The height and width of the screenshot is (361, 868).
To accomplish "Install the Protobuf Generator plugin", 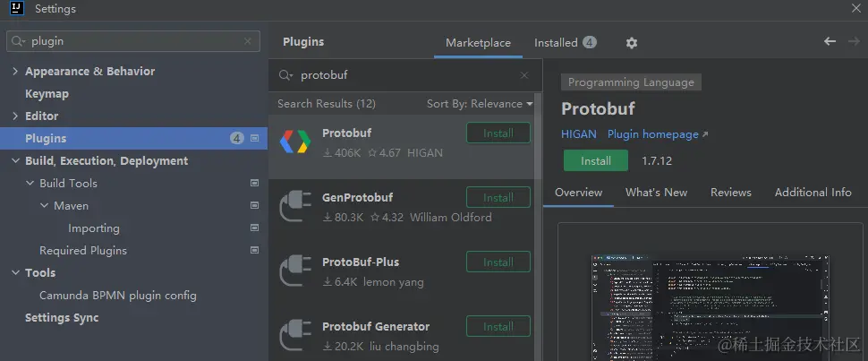I will [x=498, y=327].
